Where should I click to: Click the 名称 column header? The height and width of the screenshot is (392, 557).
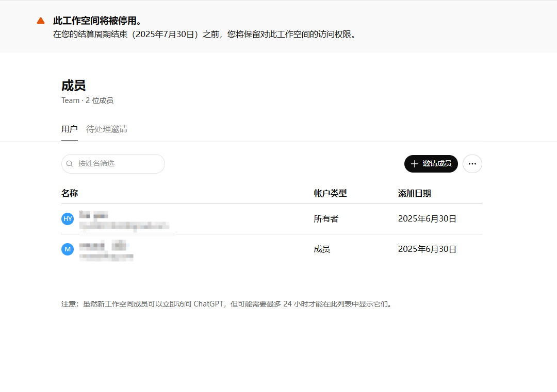tap(70, 193)
